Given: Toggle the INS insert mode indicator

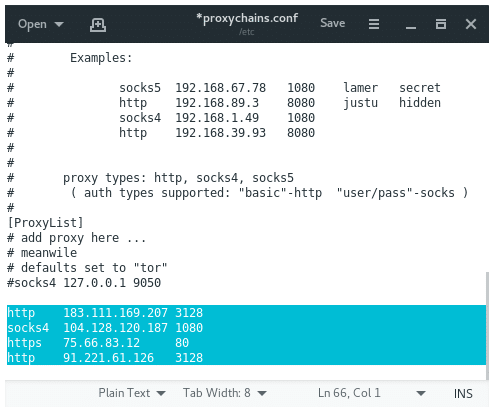Looking at the screenshot, I should pos(463,394).
